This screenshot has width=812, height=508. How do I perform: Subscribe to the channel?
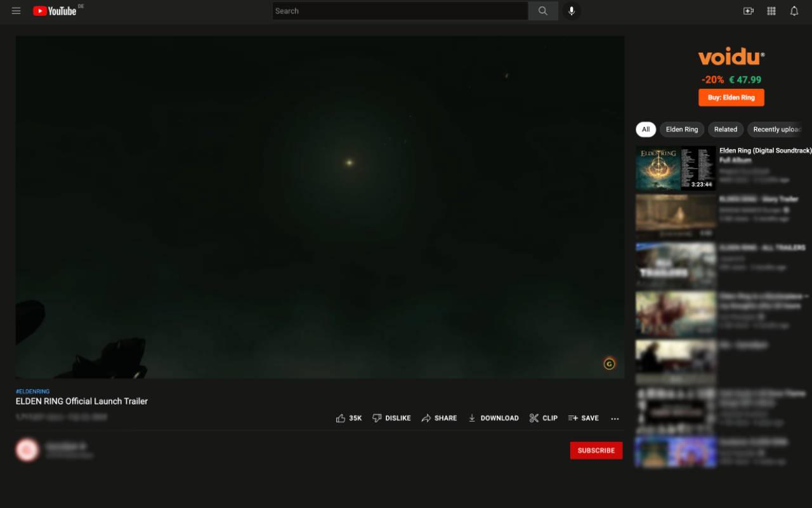(x=596, y=450)
